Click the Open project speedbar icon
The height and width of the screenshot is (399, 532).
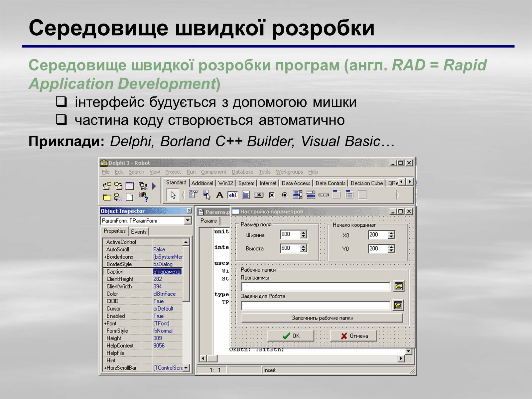[107, 186]
